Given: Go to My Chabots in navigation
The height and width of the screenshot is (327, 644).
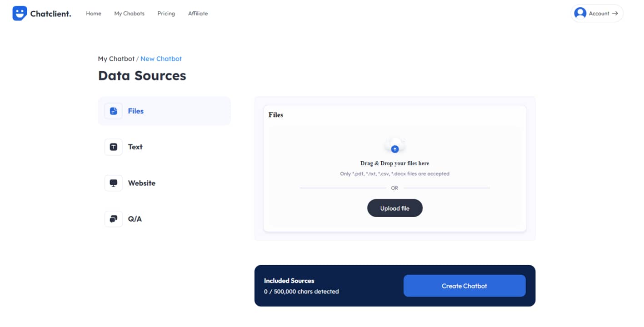Looking at the screenshot, I should pos(129,14).
